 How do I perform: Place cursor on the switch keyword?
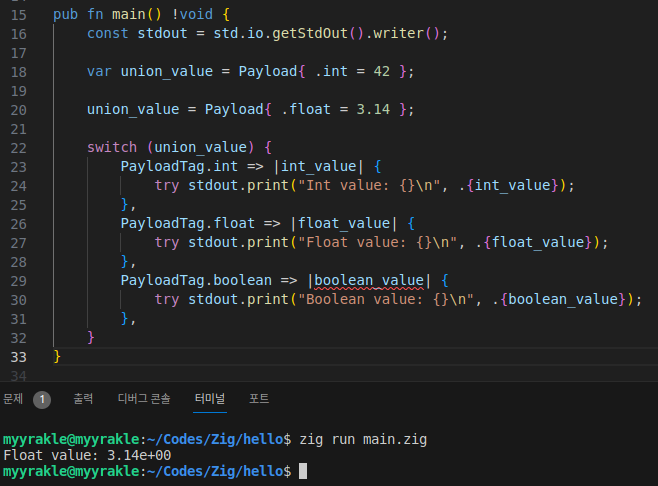point(112,146)
